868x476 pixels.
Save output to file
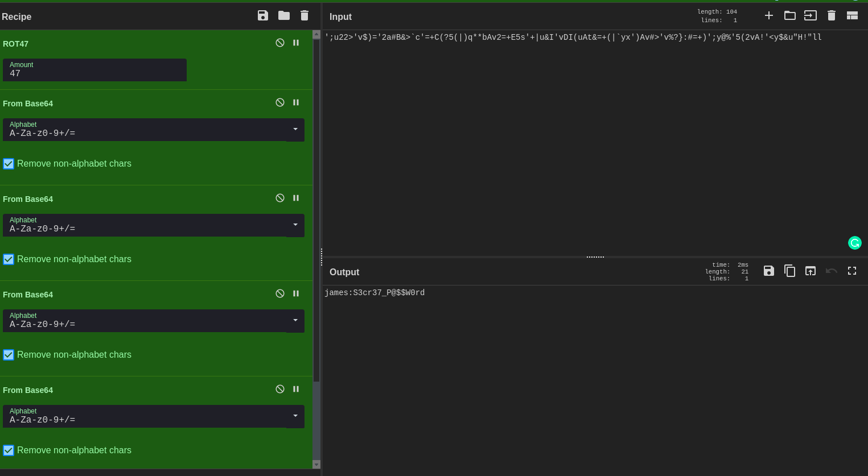pos(769,271)
